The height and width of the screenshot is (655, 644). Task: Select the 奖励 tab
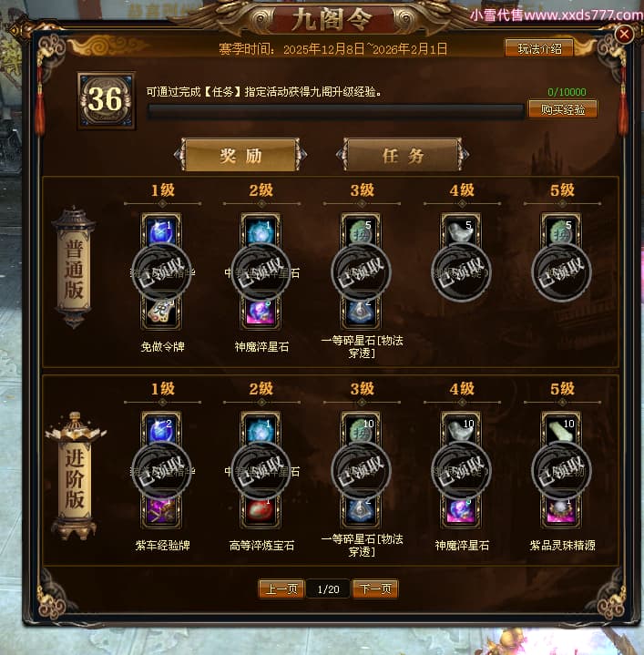(240, 155)
